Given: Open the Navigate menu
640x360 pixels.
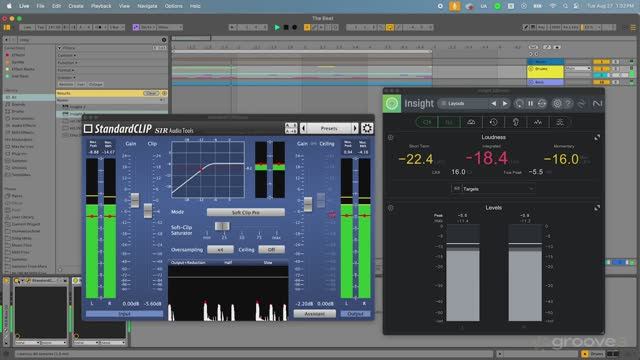Looking at the screenshot, I should 147,6.
